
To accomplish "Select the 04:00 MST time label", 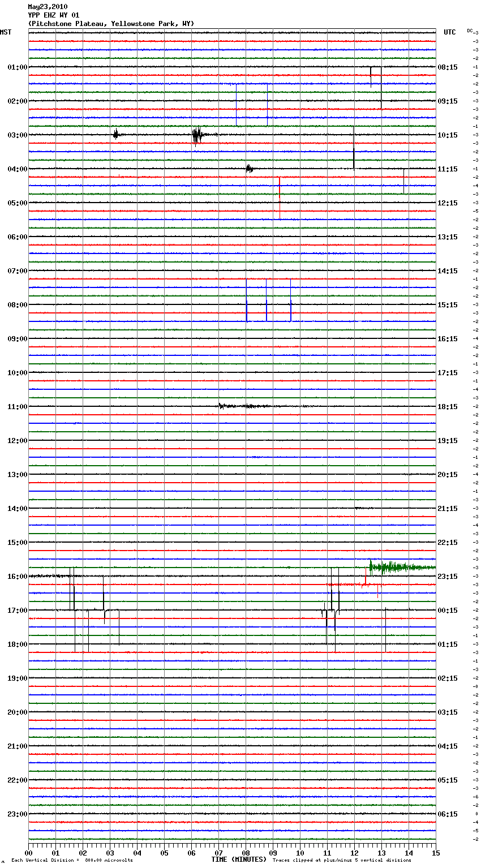I will [x=17, y=169].
